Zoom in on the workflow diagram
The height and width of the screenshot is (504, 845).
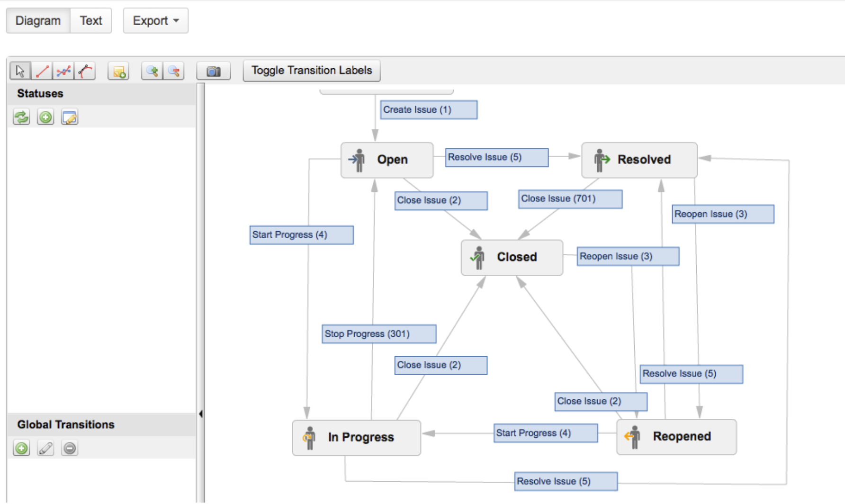(152, 71)
